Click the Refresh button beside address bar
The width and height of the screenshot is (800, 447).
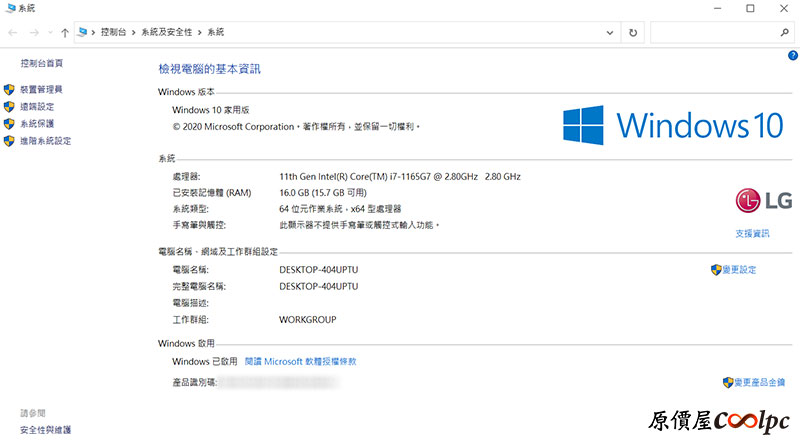(632, 32)
